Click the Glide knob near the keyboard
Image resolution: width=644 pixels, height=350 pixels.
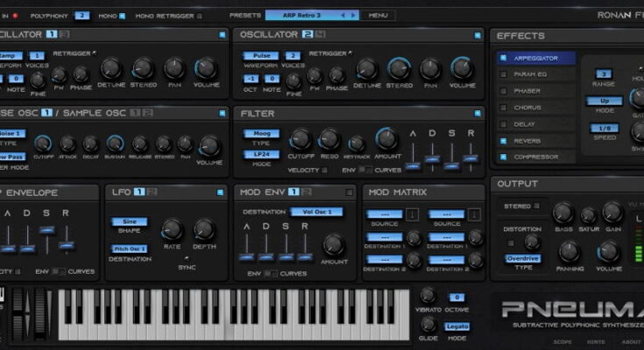(428, 324)
